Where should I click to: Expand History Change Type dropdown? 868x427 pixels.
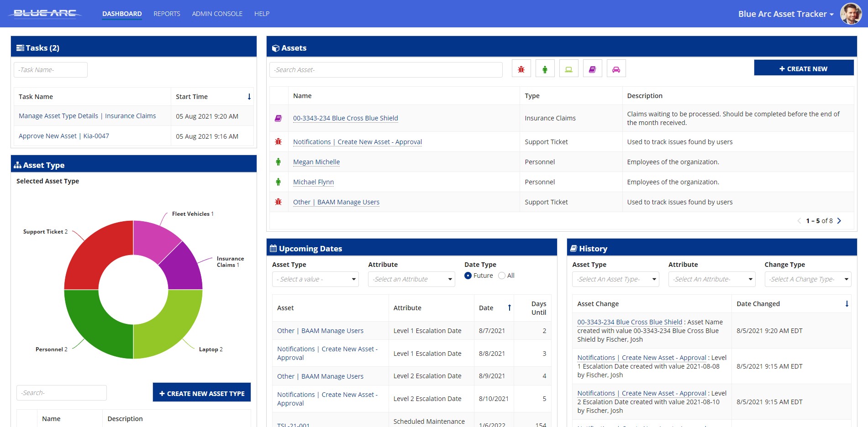click(x=807, y=279)
